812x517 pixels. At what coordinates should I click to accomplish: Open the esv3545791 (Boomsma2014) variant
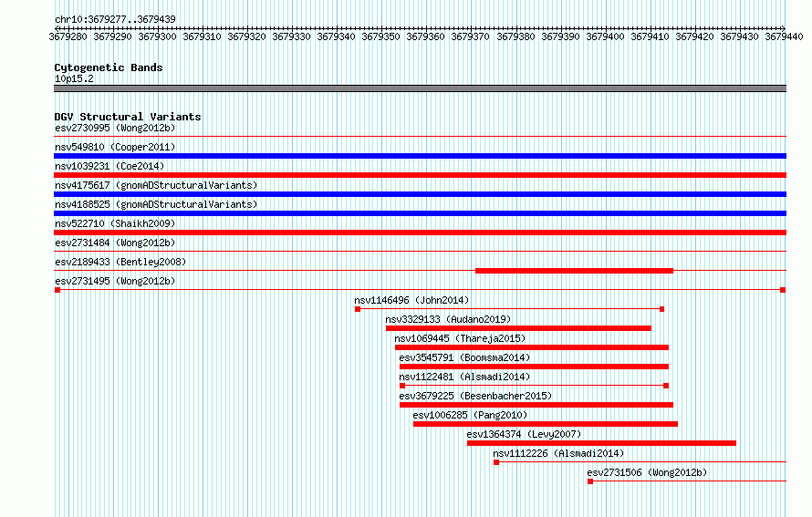(x=464, y=357)
